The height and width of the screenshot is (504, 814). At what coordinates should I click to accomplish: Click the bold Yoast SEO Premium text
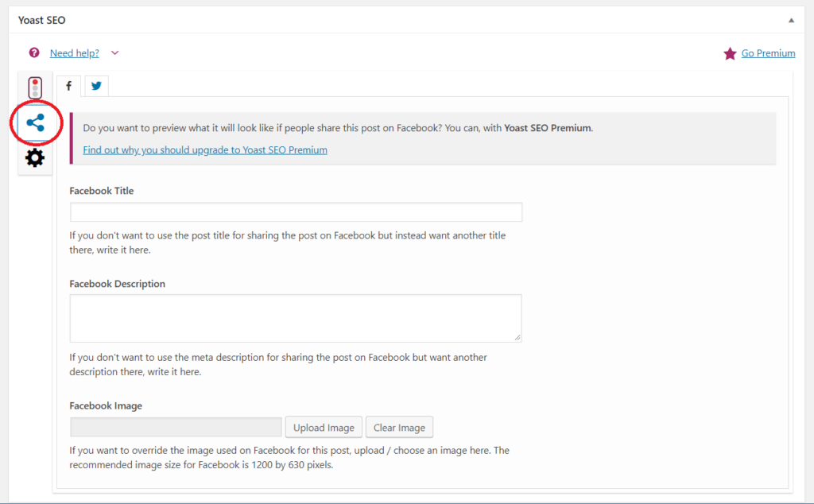click(x=548, y=128)
